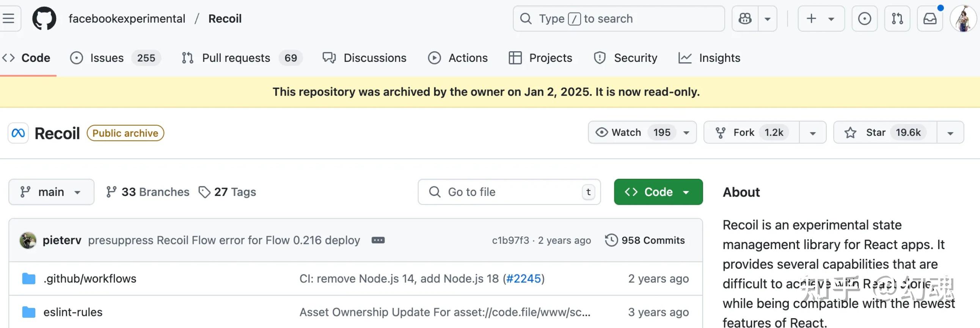The height and width of the screenshot is (328, 980).
Task: Click the commit history clock icon
Action: 611,240
